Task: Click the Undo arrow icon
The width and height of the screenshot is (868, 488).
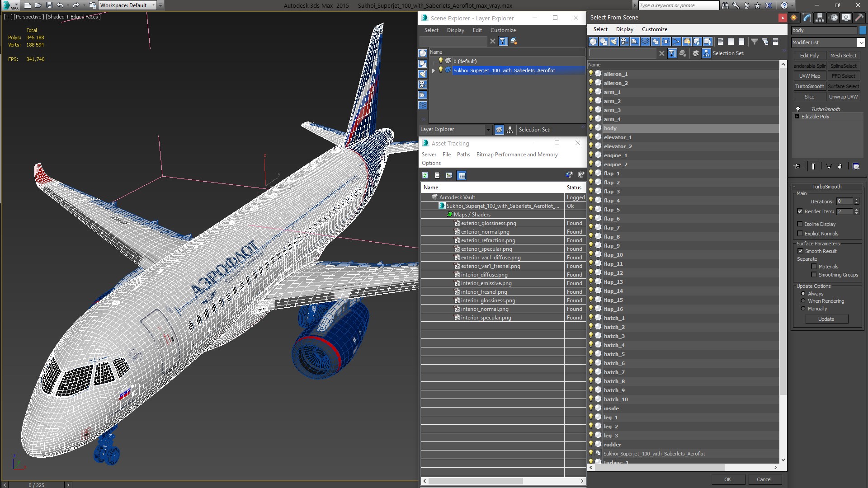Action: (x=60, y=5)
